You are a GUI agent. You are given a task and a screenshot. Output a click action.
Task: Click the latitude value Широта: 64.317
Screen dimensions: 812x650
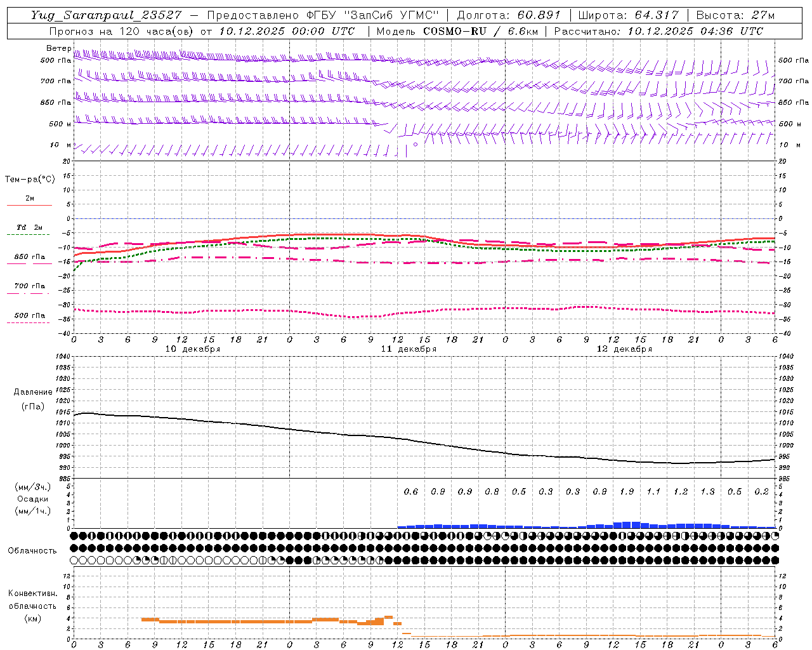point(628,15)
